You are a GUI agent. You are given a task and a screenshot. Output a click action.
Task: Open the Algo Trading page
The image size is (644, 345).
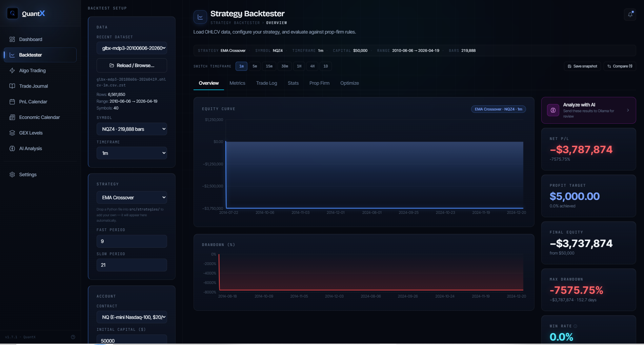tap(40, 70)
